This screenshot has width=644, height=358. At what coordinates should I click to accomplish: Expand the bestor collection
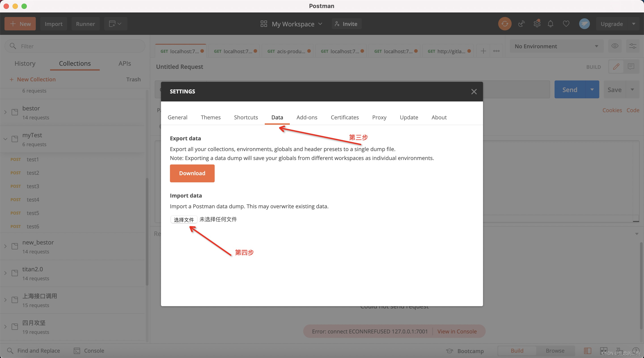6,112
